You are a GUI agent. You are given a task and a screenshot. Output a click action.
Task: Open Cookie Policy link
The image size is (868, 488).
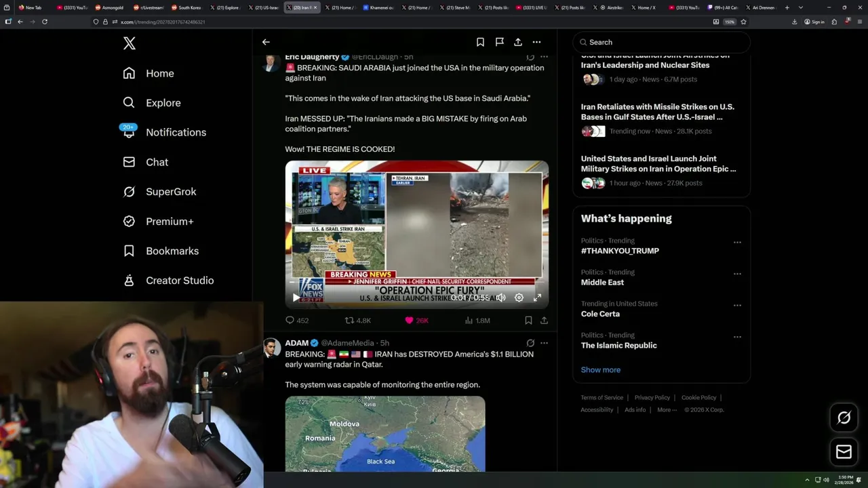[x=698, y=398]
